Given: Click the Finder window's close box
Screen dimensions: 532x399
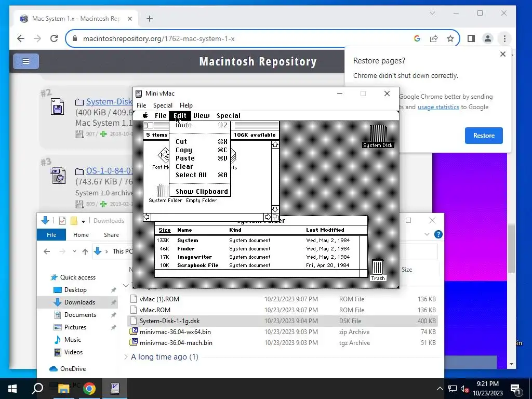Looking at the screenshot, I should 150,126.
